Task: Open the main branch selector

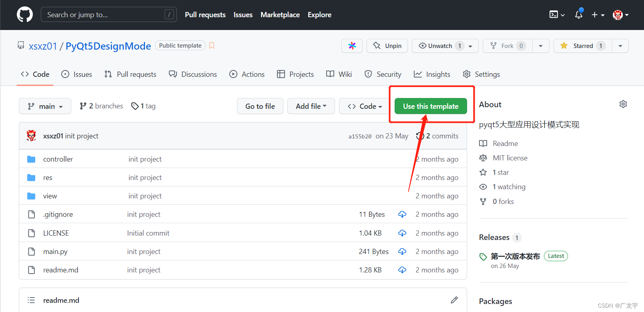Action: [x=45, y=106]
